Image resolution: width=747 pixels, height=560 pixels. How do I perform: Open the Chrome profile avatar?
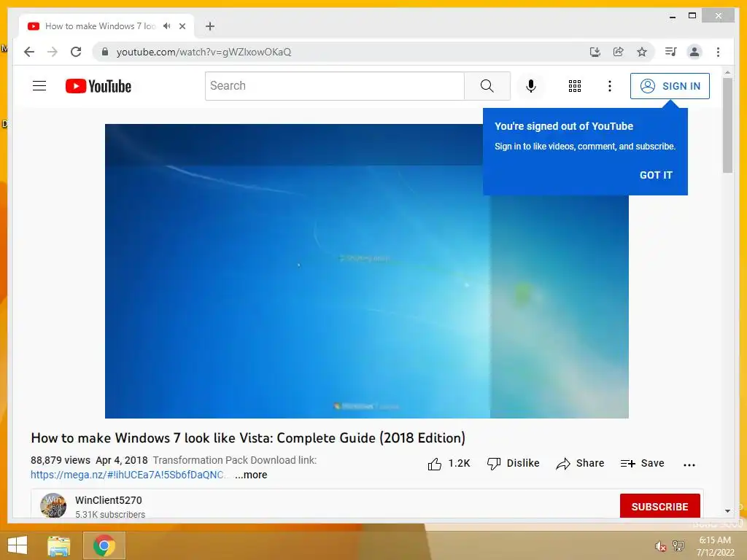694,52
